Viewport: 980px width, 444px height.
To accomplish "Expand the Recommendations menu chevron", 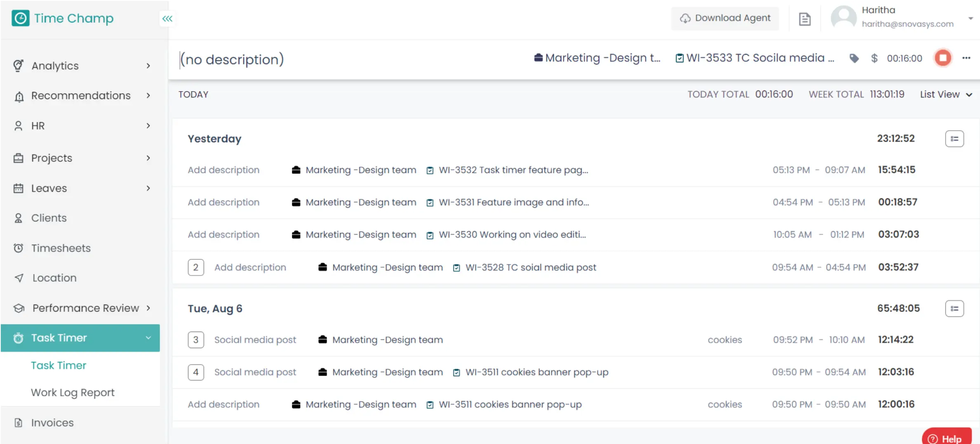I will click(x=148, y=96).
